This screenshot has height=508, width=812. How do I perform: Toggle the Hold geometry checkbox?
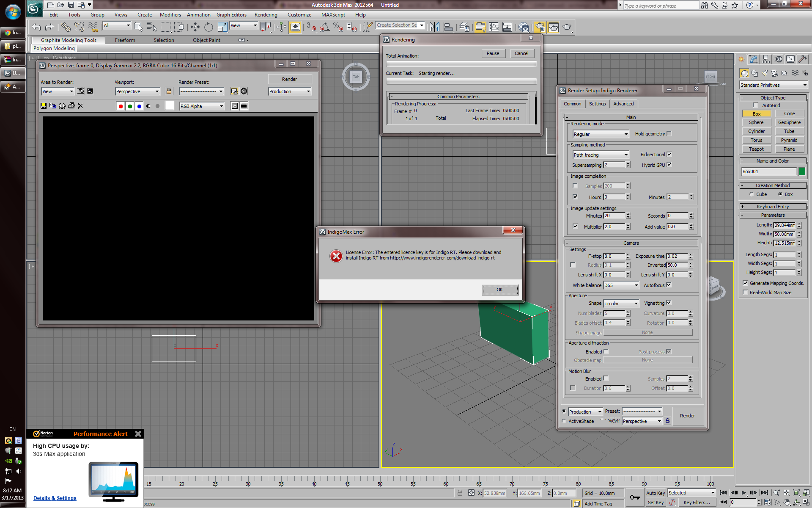point(669,133)
